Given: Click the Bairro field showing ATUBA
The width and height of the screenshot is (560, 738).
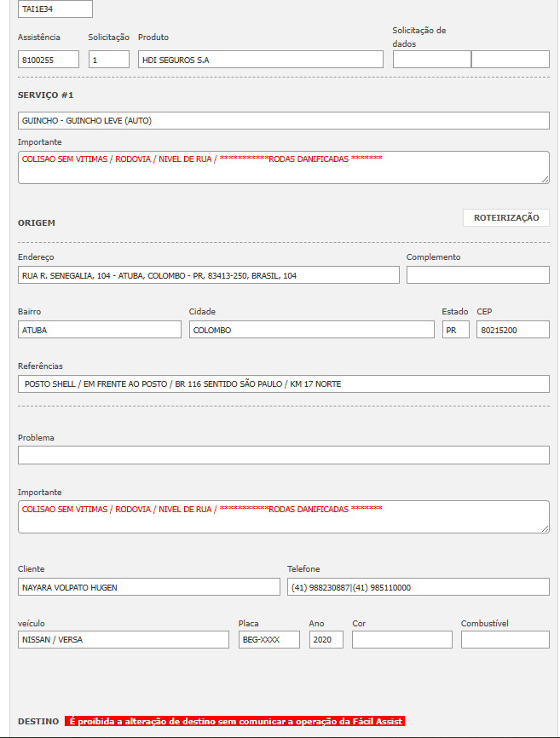Looking at the screenshot, I should [x=99, y=330].
